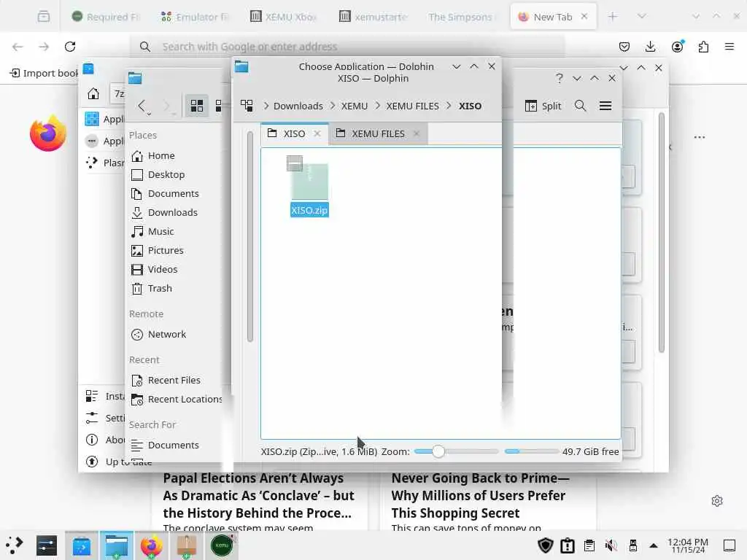Open the Firefox extensions puzzle icon
This screenshot has width=747, height=560.
click(703, 47)
